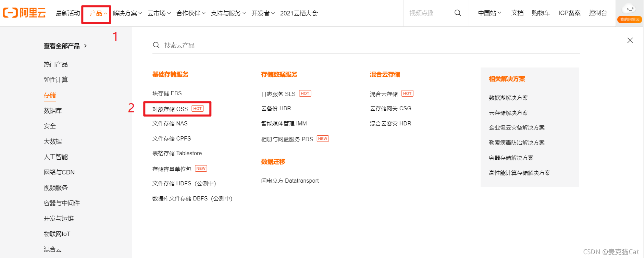
Task: Open 相册与网盘服务 PDS product
Action: tap(287, 139)
